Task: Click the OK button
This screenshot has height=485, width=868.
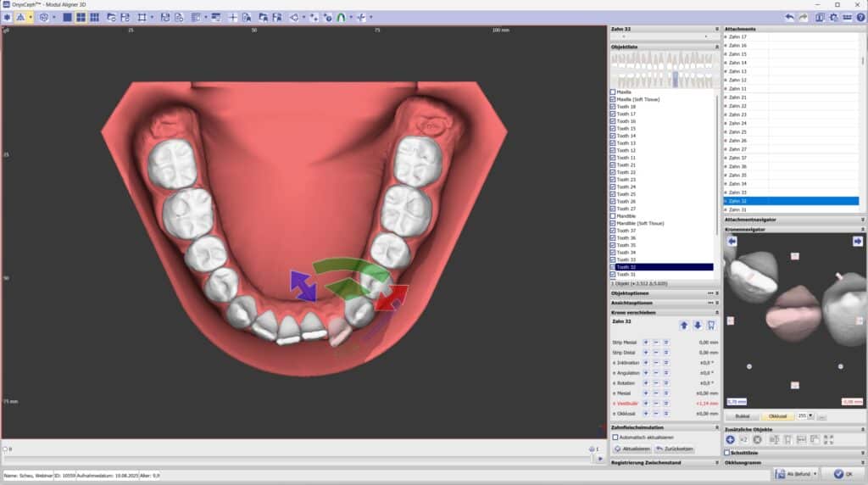Action: (843, 474)
